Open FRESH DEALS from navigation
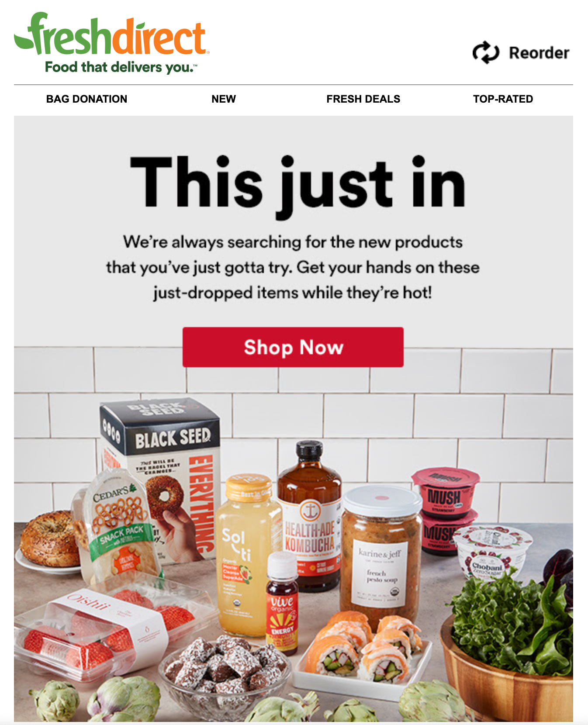 tap(363, 99)
